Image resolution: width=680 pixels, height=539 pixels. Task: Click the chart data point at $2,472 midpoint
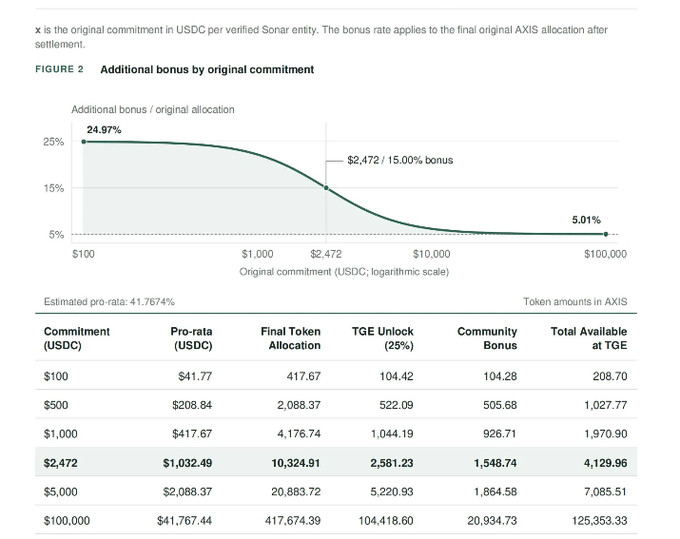(326, 188)
